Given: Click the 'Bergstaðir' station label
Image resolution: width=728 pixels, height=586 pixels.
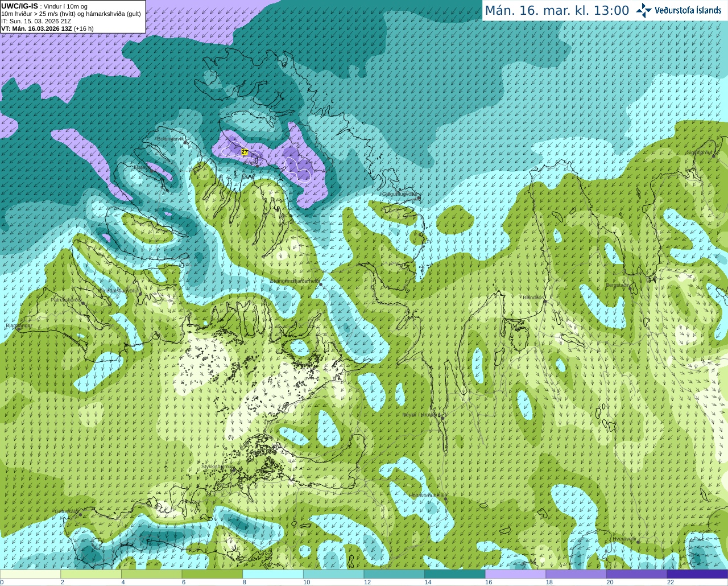Looking at the screenshot, I should [618, 285].
